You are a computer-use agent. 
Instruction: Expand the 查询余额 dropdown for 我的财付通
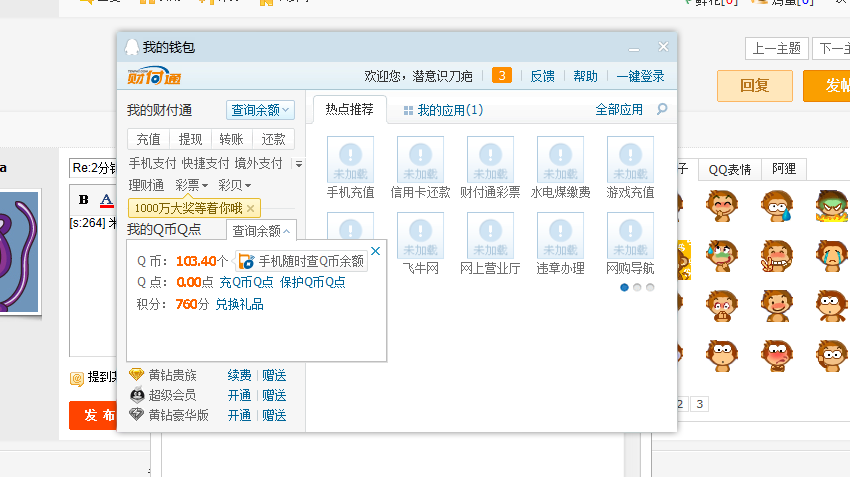pyautogui.click(x=260, y=110)
